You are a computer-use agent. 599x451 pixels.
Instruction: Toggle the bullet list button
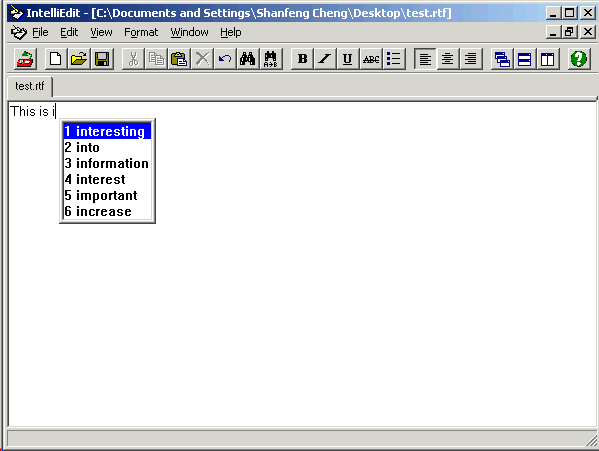click(393, 59)
